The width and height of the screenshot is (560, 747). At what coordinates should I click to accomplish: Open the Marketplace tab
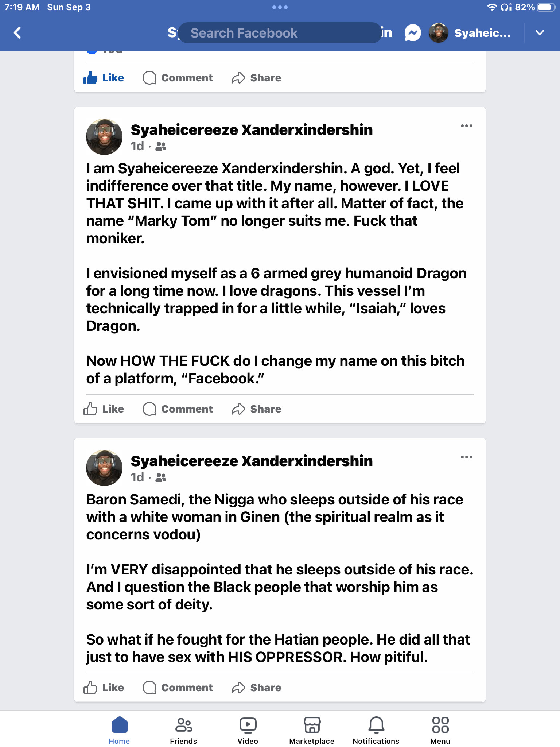coord(312,730)
